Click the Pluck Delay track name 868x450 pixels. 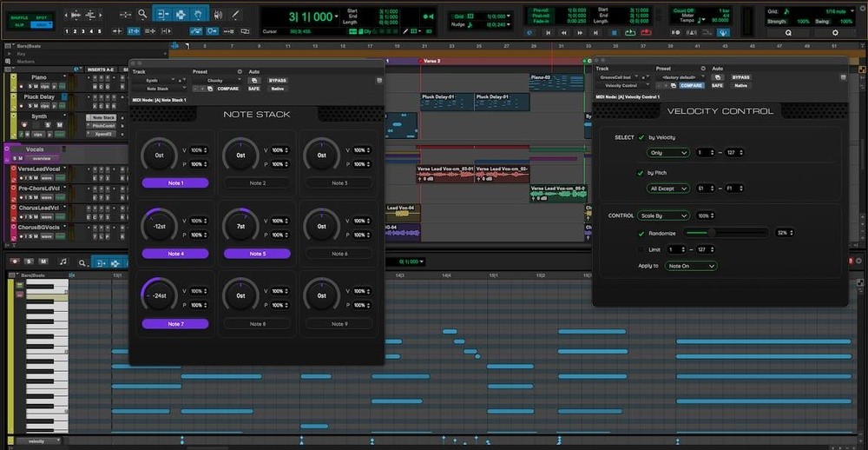(x=39, y=97)
